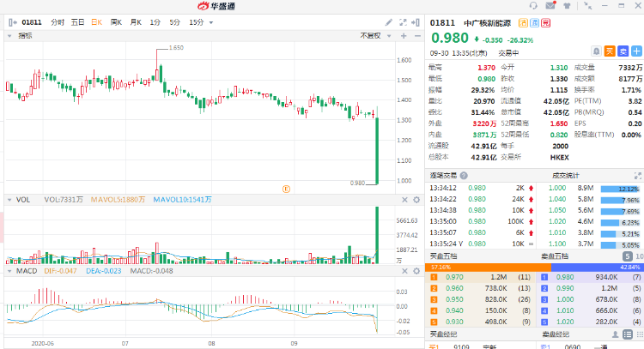Open VOL indicator settings gear

coord(416,200)
